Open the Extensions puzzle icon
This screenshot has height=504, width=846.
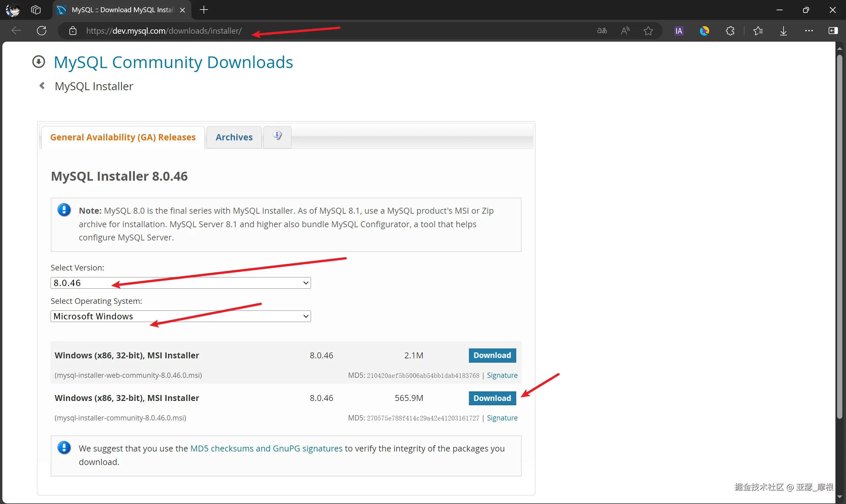coord(730,31)
